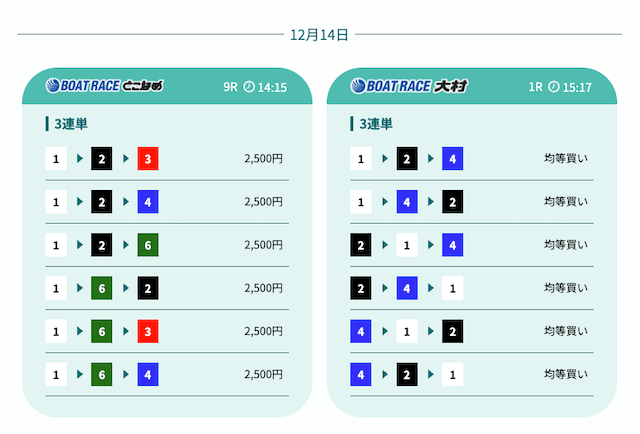This screenshot has height=434, width=640.
Task: Select green boat 6 in とこなめ 1-2-6 row
Action: [x=148, y=245]
